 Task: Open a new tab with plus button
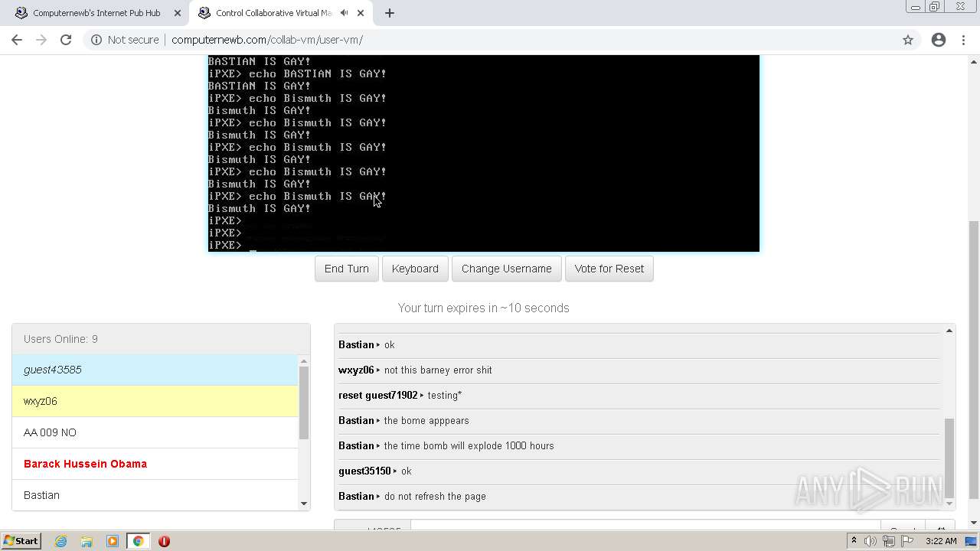(x=389, y=13)
